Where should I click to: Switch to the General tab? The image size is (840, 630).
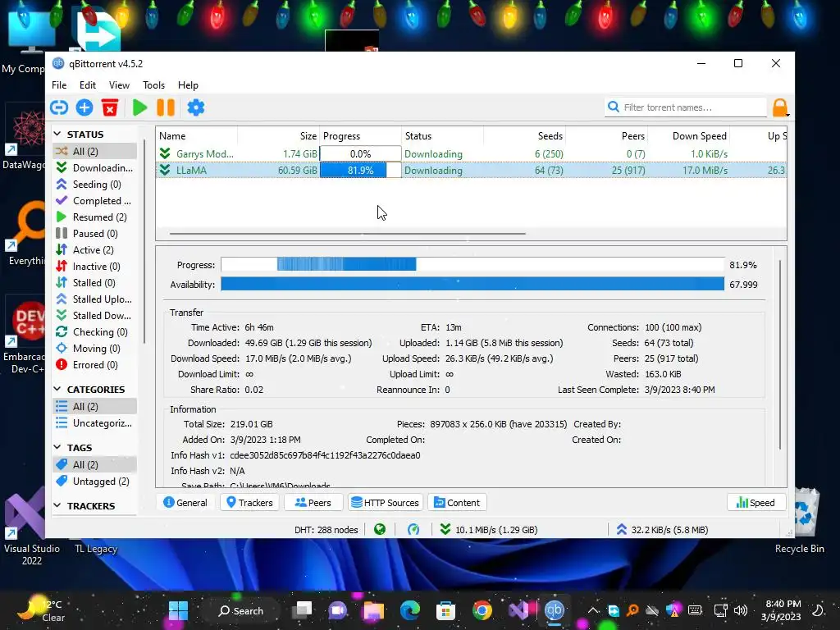click(185, 503)
